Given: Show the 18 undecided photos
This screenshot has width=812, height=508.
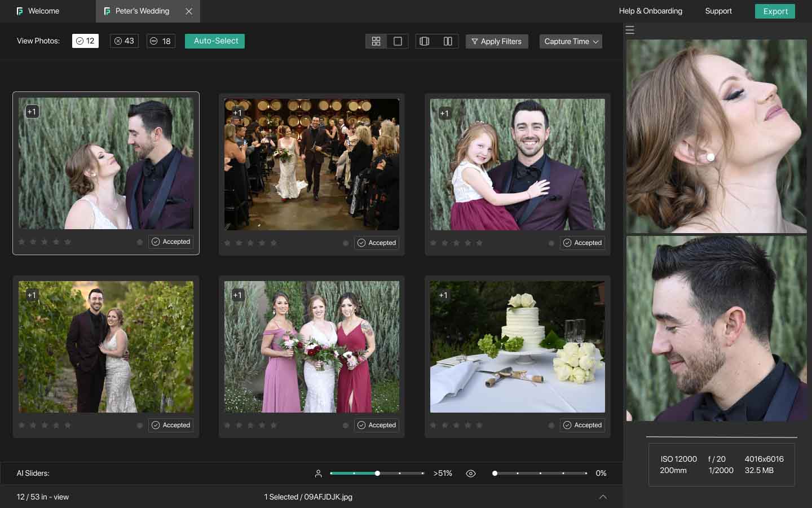Looking at the screenshot, I should (x=161, y=41).
